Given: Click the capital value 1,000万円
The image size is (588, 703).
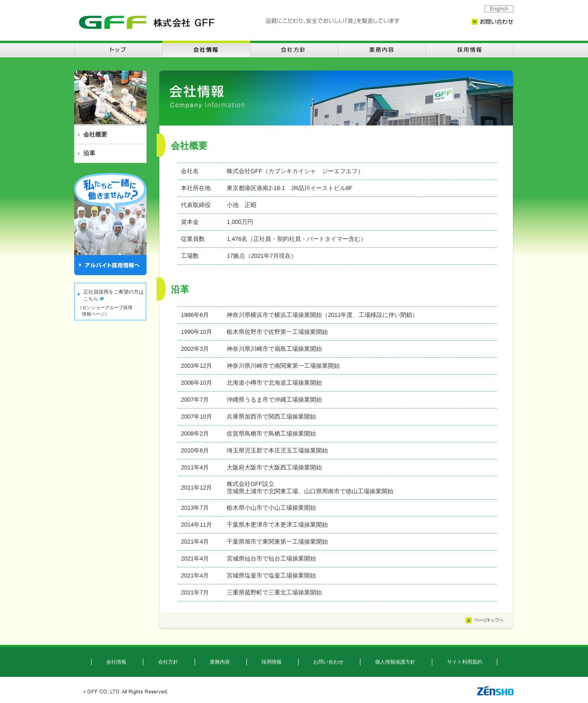Looking at the screenshot, I should point(240,222).
